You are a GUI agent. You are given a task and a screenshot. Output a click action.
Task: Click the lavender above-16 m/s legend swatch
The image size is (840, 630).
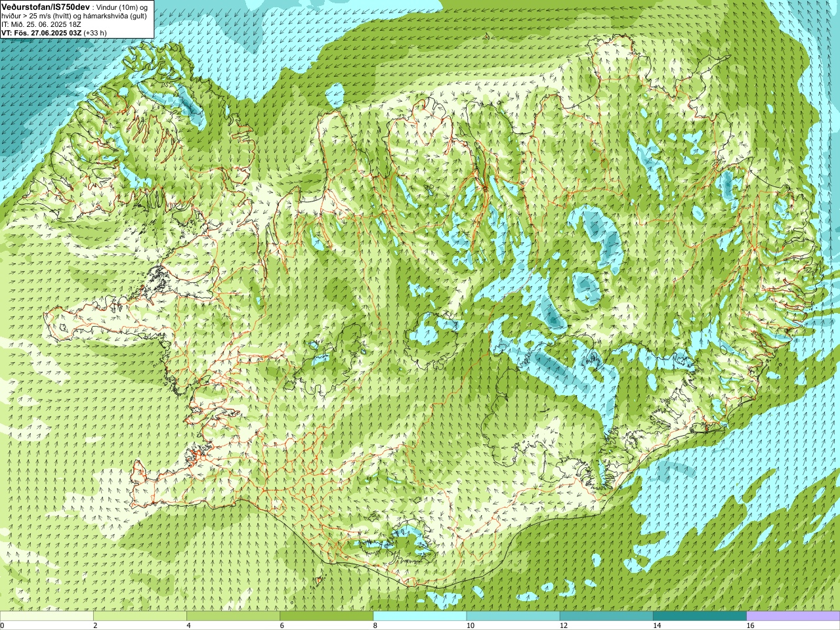click(793, 616)
